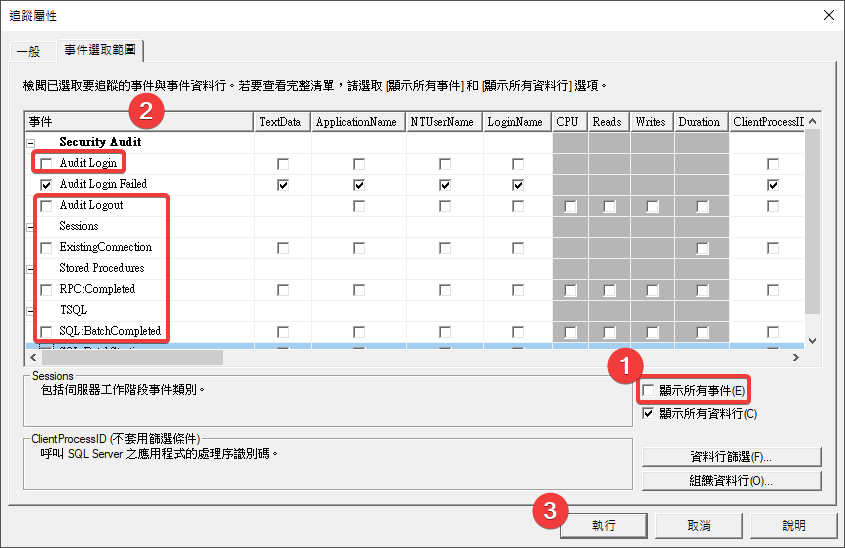The width and height of the screenshot is (845, 548).
Task: Collapse the Stored Procedures category
Action: point(30,269)
